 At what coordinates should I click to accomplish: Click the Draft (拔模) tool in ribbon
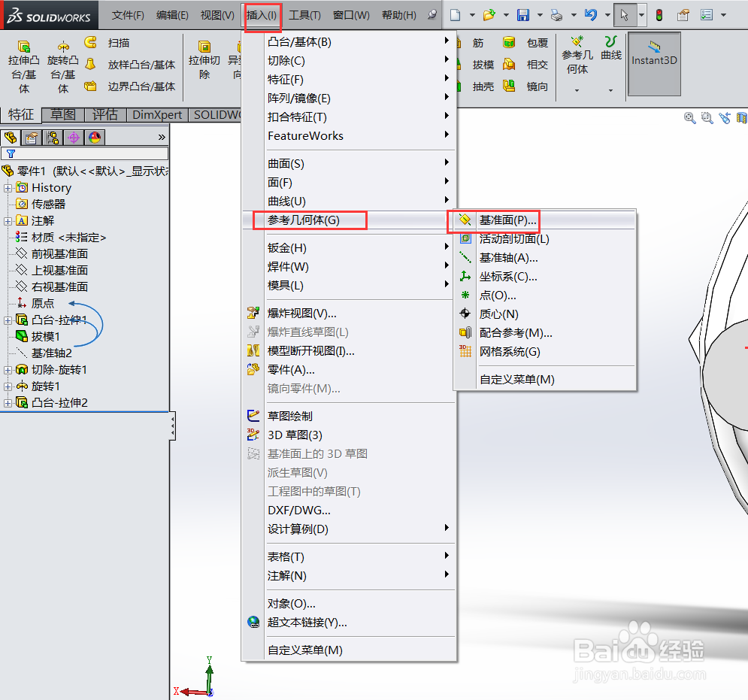483,65
